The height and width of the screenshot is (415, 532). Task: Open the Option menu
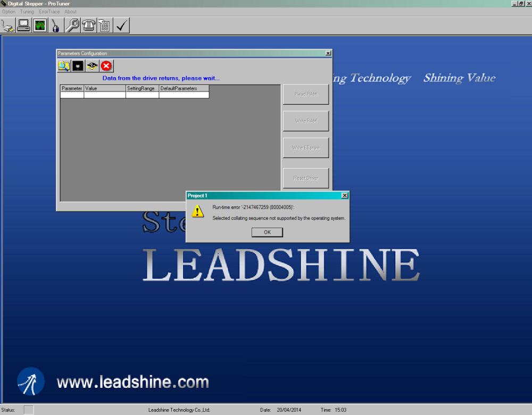pos(9,12)
